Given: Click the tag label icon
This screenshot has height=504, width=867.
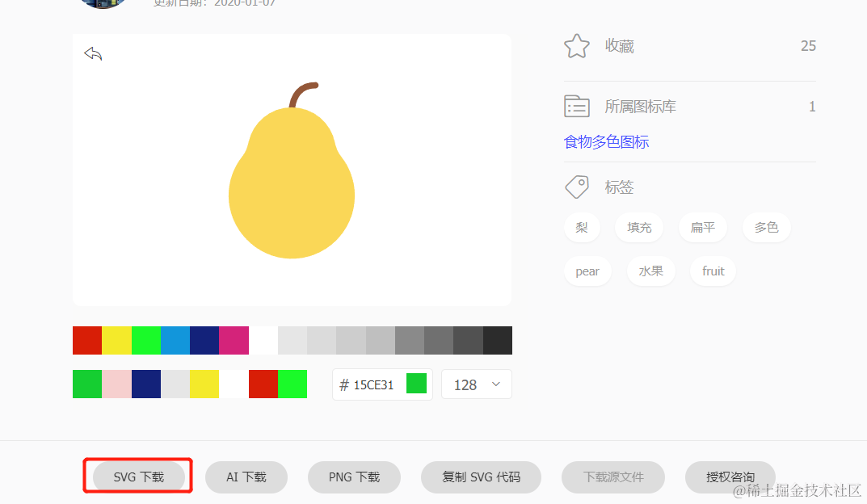Looking at the screenshot, I should [577, 187].
